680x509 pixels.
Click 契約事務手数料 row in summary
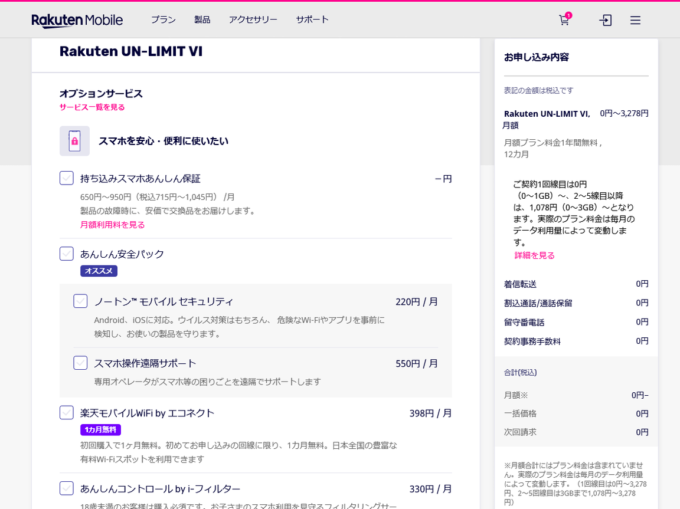click(576, 341)
